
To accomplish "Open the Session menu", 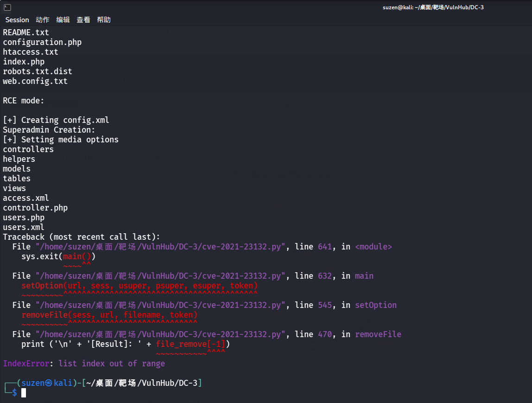I will click(17, 20).
